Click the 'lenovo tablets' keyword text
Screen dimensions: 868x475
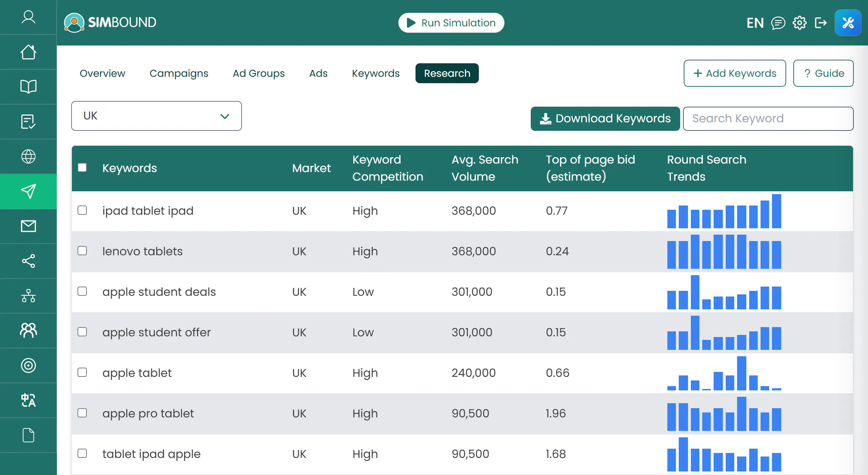142,251
